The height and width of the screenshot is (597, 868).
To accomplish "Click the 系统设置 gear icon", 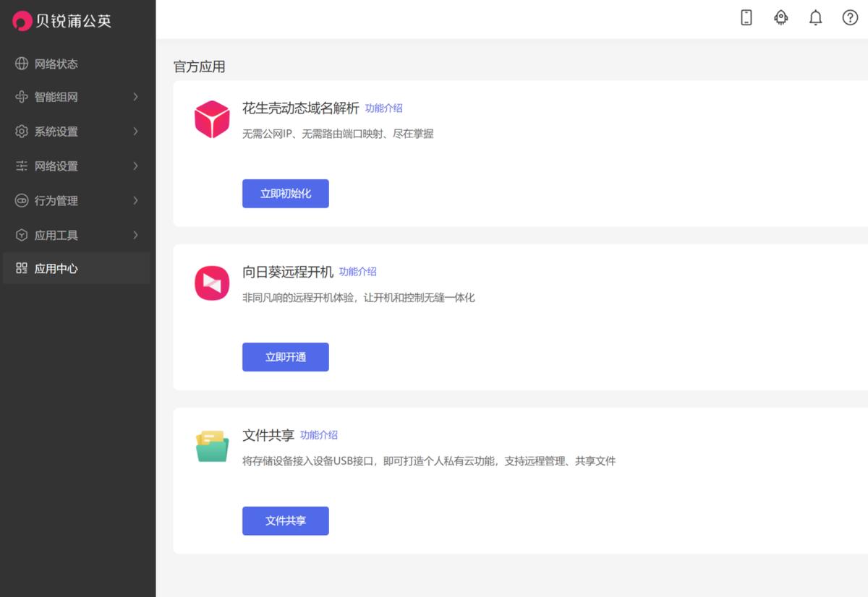I will (20, 132).
